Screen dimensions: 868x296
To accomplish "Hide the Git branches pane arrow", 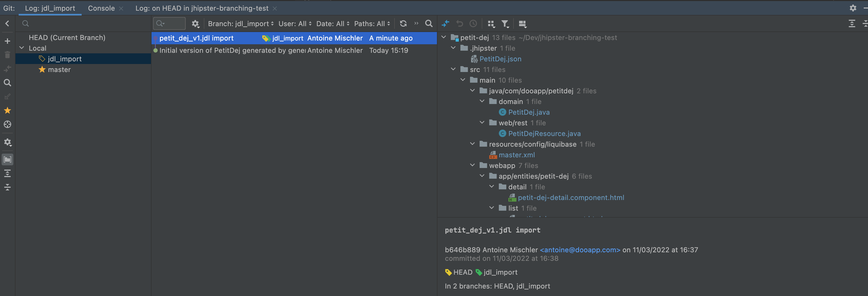I will click(7, 23).
